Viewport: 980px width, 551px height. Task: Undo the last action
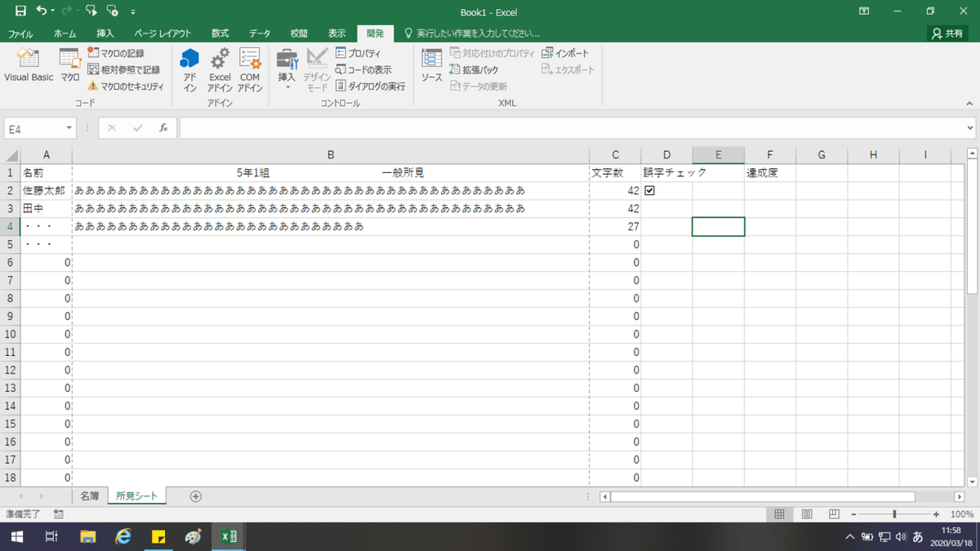point(42,11)
